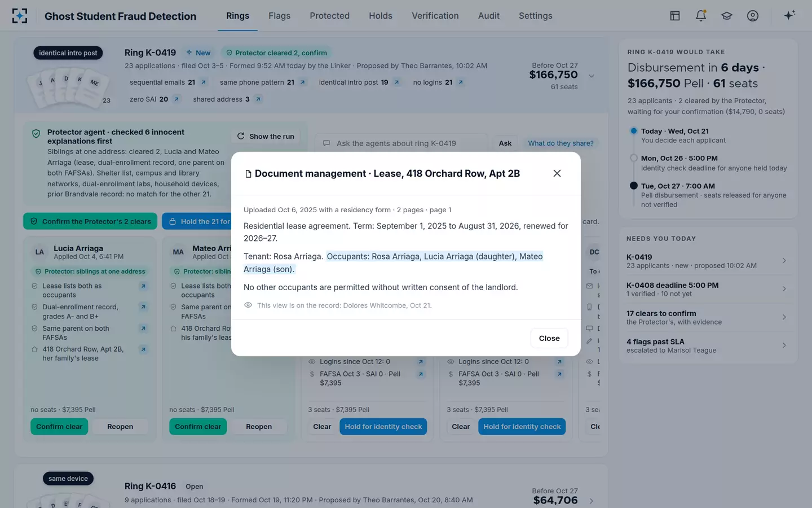Open evidence arrow for sequential emails 21
812x508 pixels.
204,82
